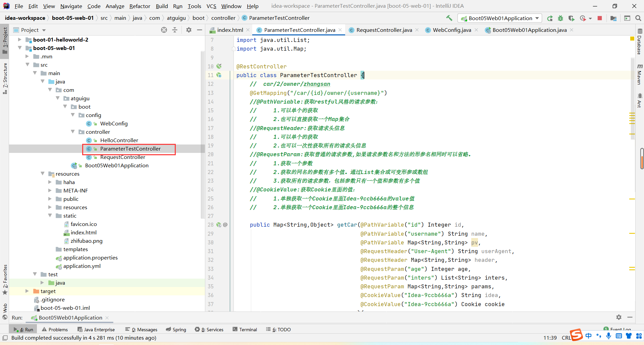The width and height of the screenshot is (644, 345).
Task: Open the Problems tool window
Action: [55, 330]
